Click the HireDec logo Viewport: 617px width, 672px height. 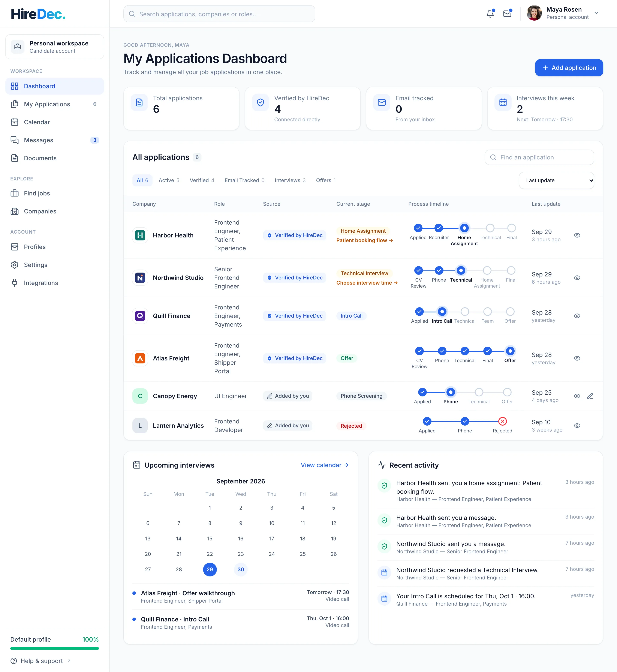pyautogui.click(x=38, y=14)
